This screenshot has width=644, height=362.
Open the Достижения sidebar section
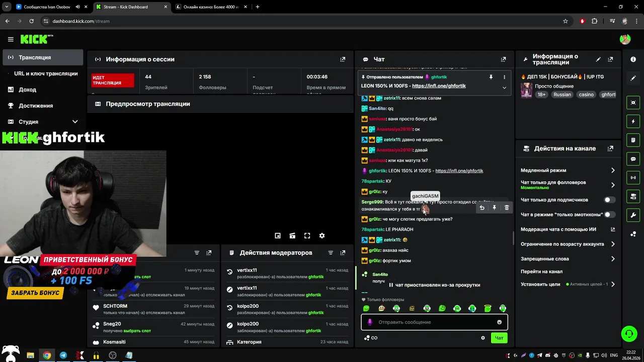(x=43, y=106)
